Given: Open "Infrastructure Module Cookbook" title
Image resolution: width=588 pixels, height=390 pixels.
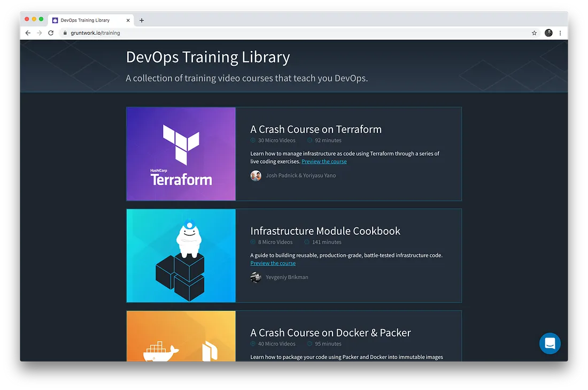Looking at the screenshot, I should click(325, 231).
